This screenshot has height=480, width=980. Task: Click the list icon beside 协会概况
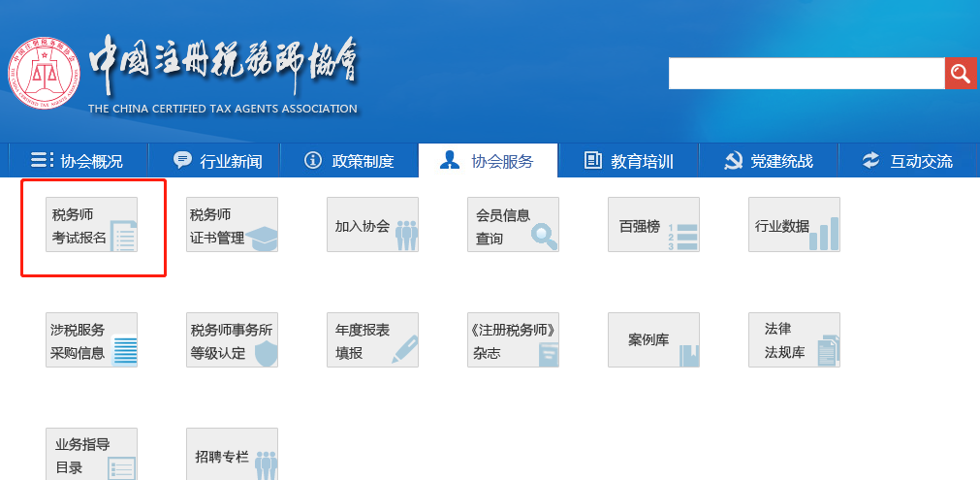pyautogui.click(x=42, y=160)
